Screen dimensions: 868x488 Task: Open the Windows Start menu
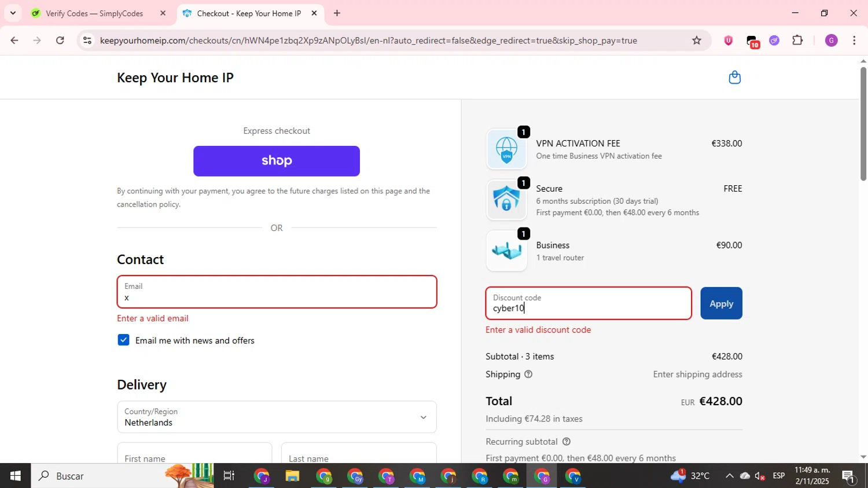[x=16, y=476]
